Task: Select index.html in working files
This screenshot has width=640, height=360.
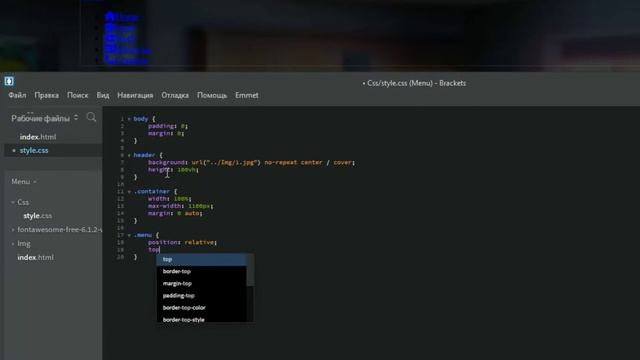Action: tap(38, 137)
